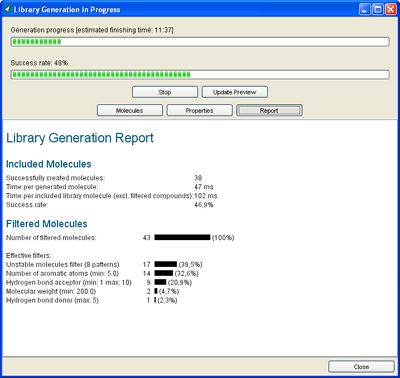Click the 'Filtered Molecules' heading
This screenshot has width=400, height=378.
click(x=47, y=224)
